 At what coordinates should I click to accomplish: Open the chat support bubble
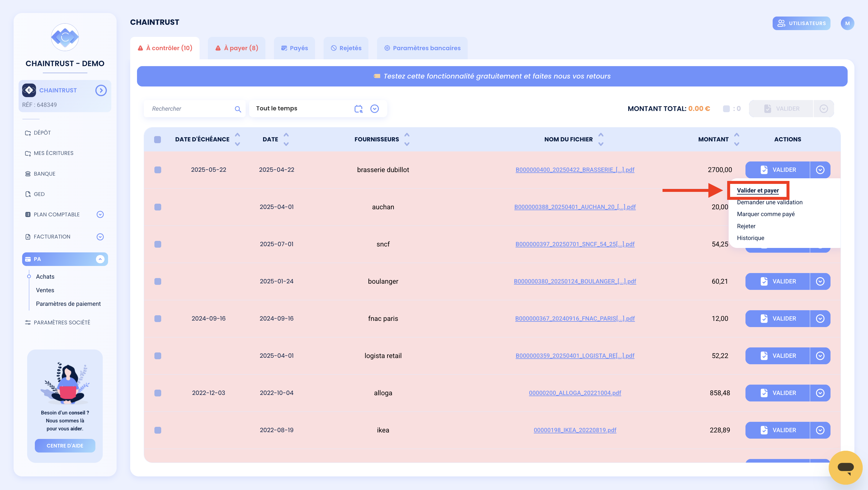846,468
